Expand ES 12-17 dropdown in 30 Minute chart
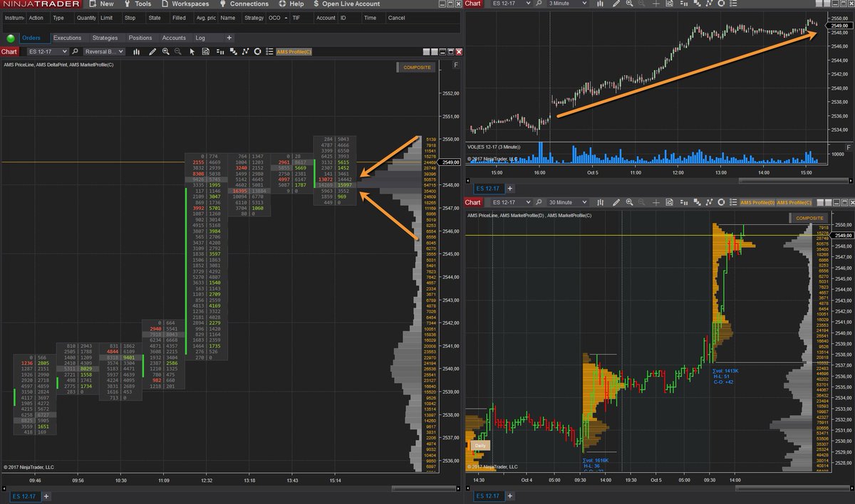 (x=512, y=202)
